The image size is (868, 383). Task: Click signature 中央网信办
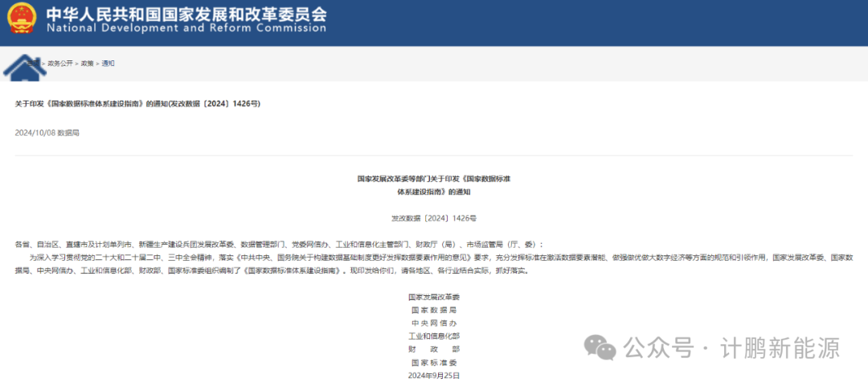[x=433, y=323]
